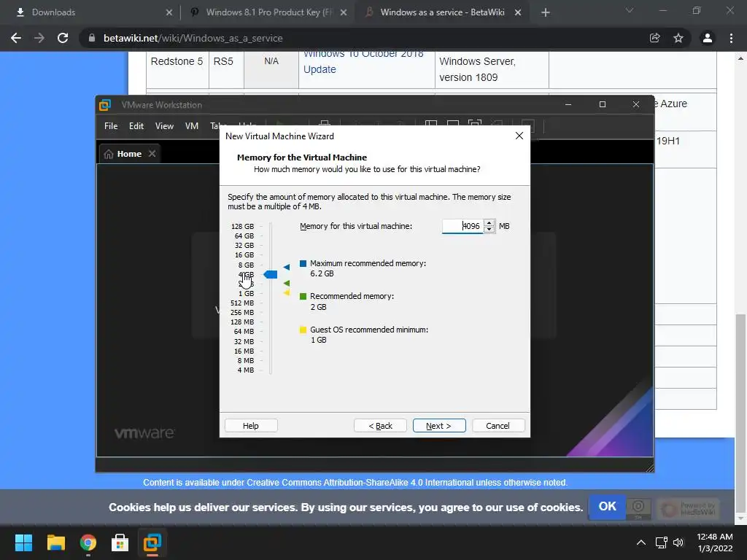Click the 32 MB slider label
The height and width of the screenshot is (560, 747).
(244, 341)
